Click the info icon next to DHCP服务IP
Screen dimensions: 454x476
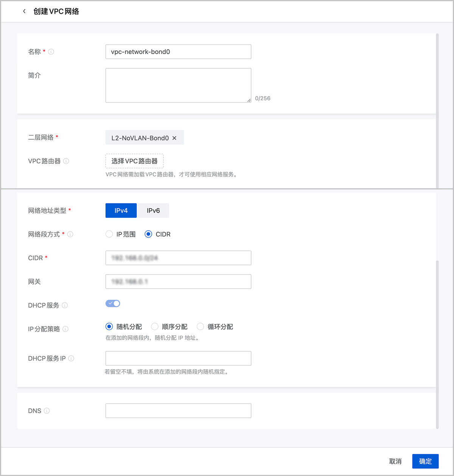pyautogui.click(x=71, y=358)
